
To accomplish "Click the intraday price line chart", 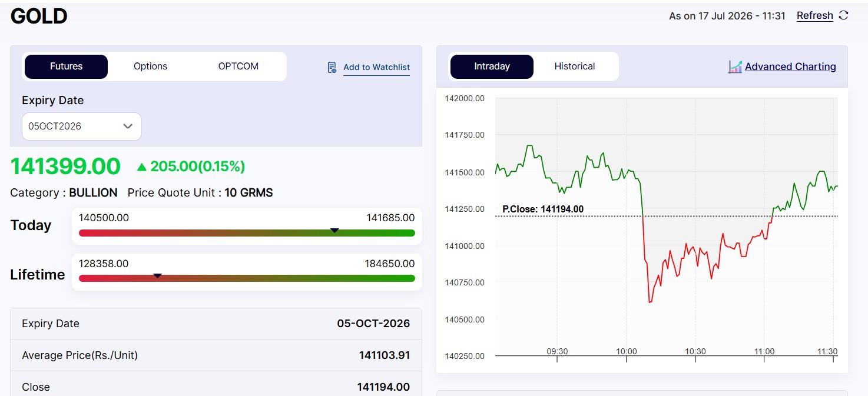I will click(x=667, y=227).
